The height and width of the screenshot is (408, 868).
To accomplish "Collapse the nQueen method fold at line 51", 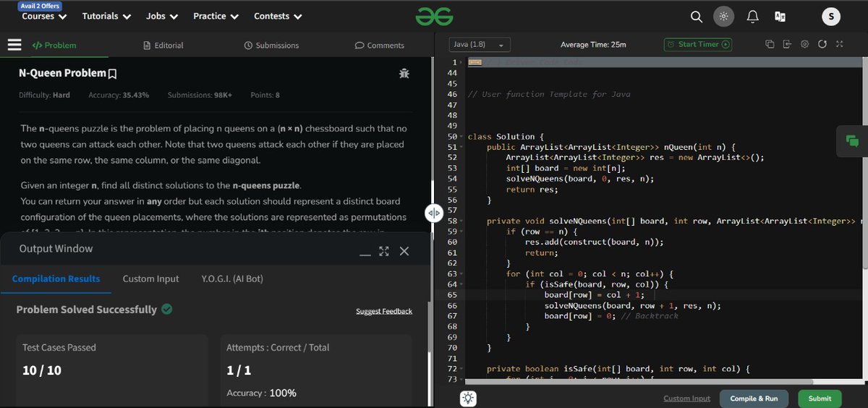I will (461, 147).
